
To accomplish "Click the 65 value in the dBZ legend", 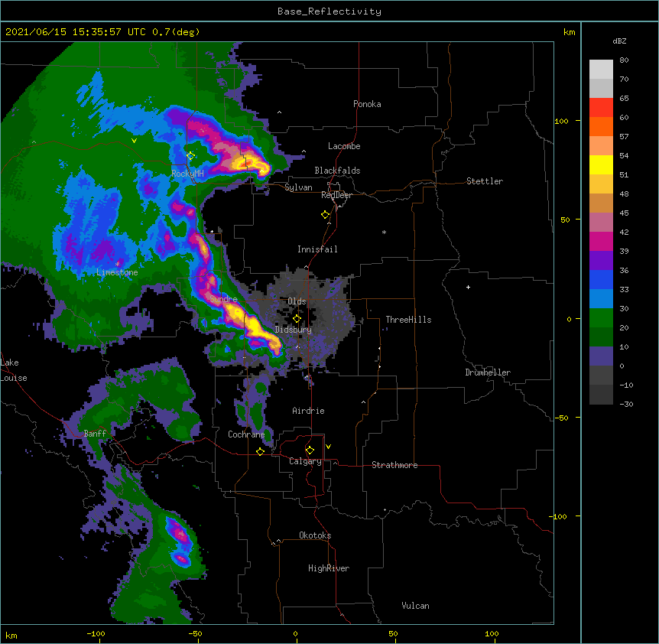I will (624, 98).
